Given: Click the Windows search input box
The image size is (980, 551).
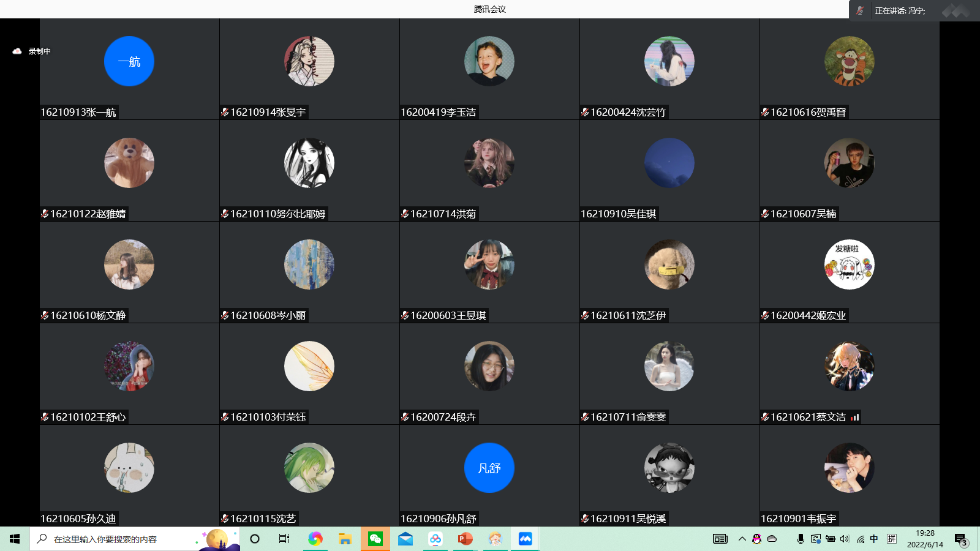Looking at the screenshot, I should [116, 539].
